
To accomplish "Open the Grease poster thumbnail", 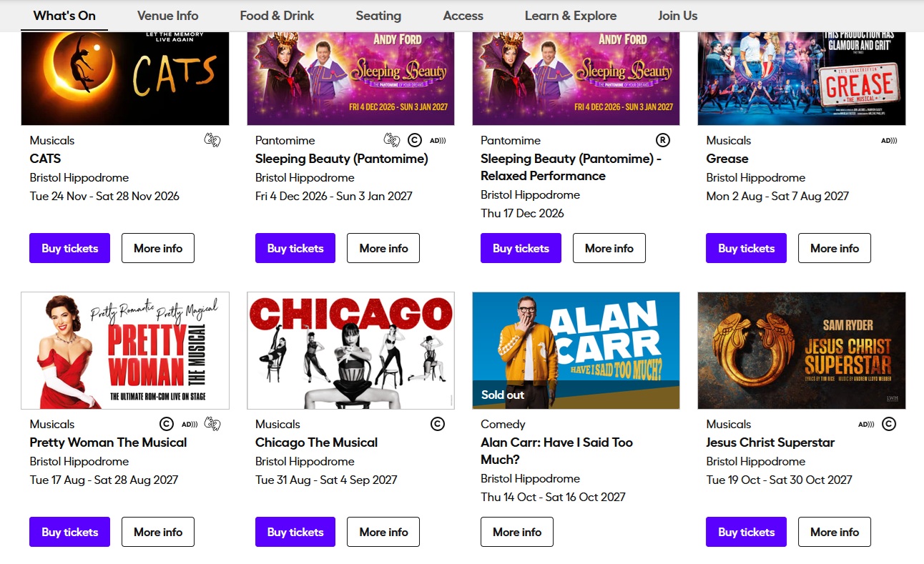I will point(802,79).
